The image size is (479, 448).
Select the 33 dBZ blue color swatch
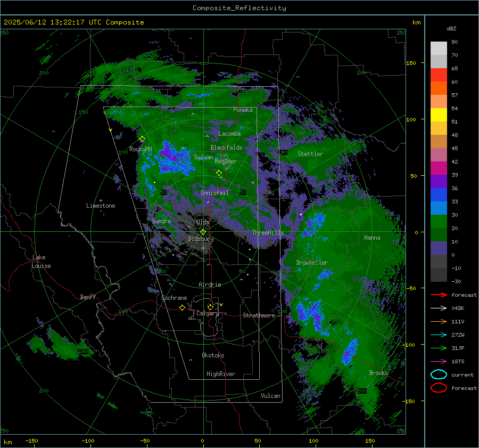tap(439, 194)
